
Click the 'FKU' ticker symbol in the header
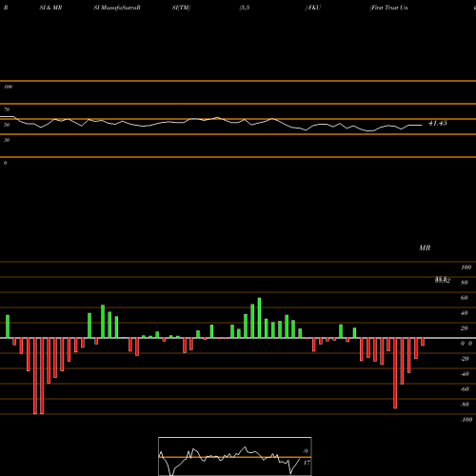pos(313,8)
